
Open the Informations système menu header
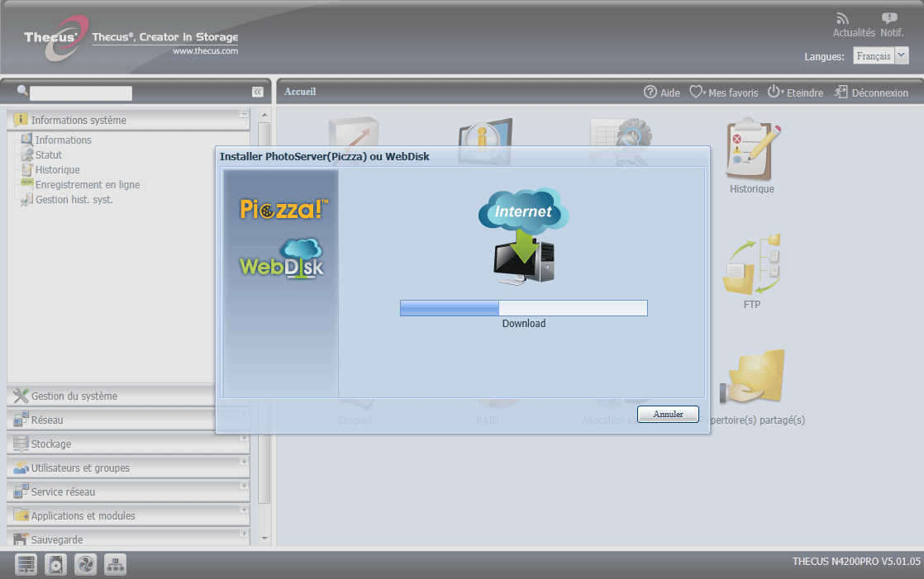[128, 120]
